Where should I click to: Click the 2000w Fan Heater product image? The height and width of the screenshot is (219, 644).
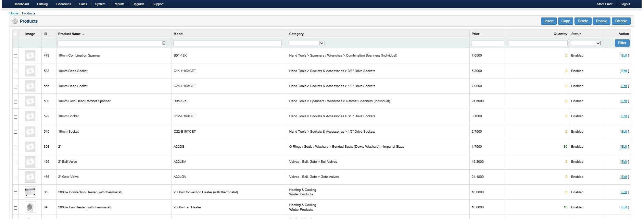30,207
